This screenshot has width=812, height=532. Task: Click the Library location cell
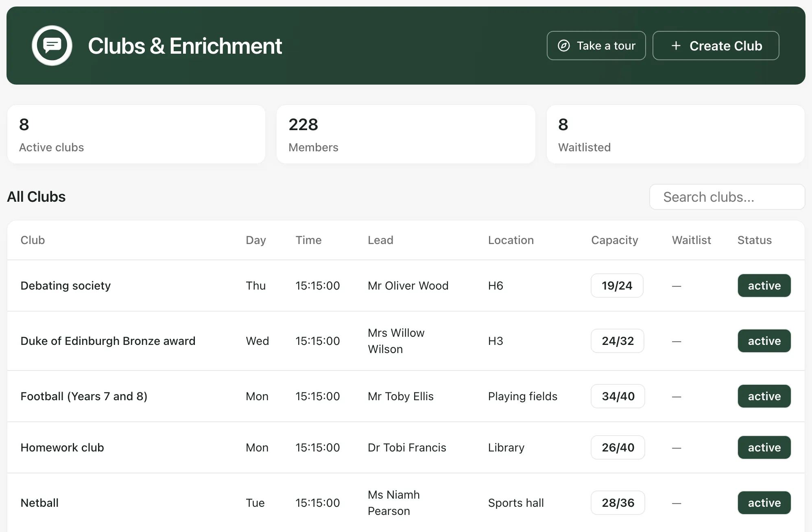click(506, 447)
